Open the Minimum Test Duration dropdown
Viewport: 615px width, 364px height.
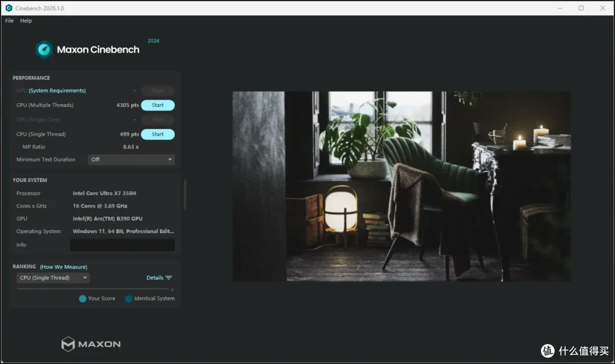(x=131, y=159)
